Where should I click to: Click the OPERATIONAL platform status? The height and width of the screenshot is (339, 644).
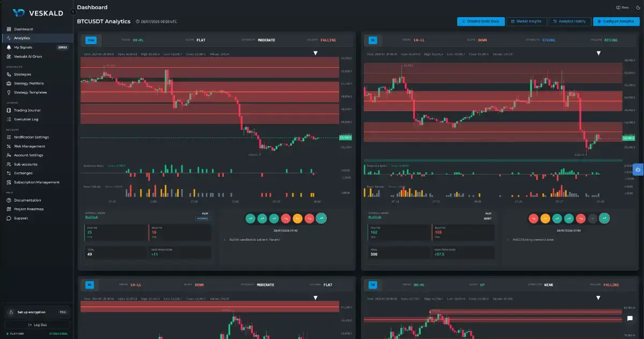(x=58, y=334)
